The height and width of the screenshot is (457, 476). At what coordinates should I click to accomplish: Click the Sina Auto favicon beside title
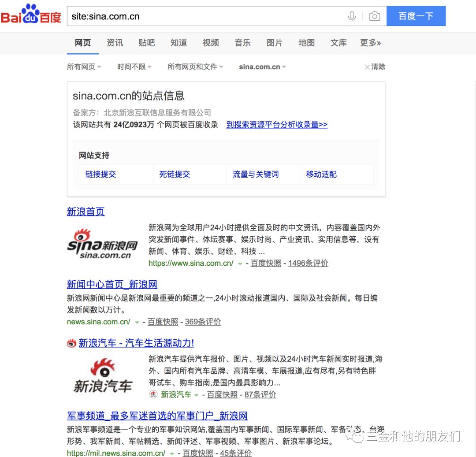71,343
